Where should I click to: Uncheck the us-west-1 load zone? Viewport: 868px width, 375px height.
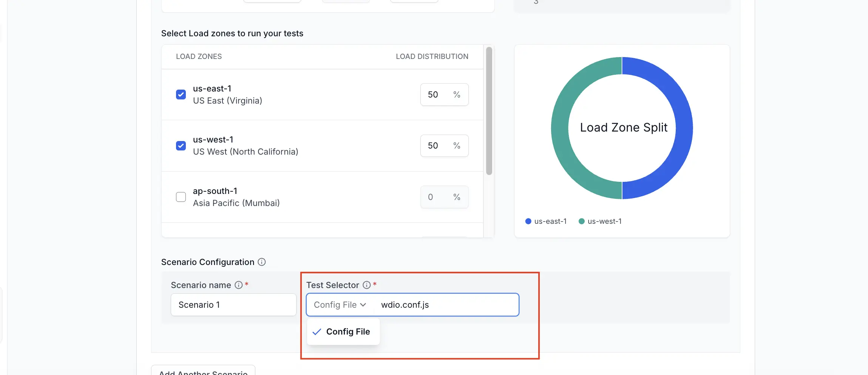[181, 146]
